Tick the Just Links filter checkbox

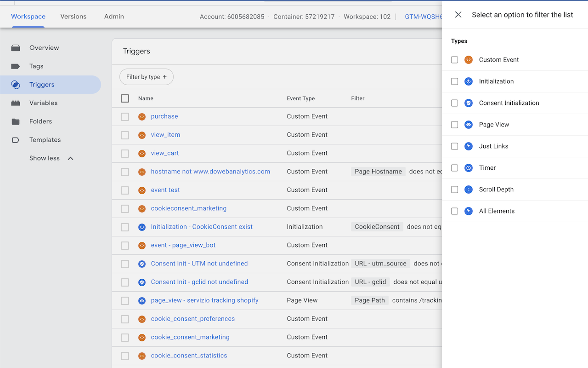coord(455,146)
